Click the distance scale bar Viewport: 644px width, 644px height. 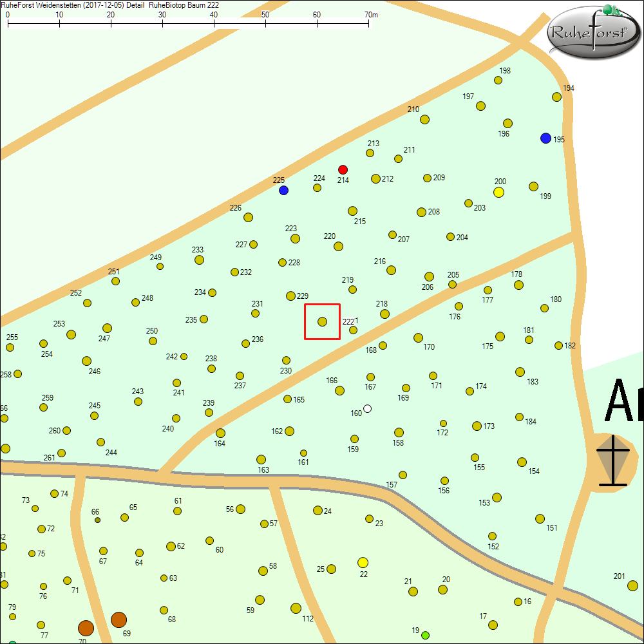[188, 24]
